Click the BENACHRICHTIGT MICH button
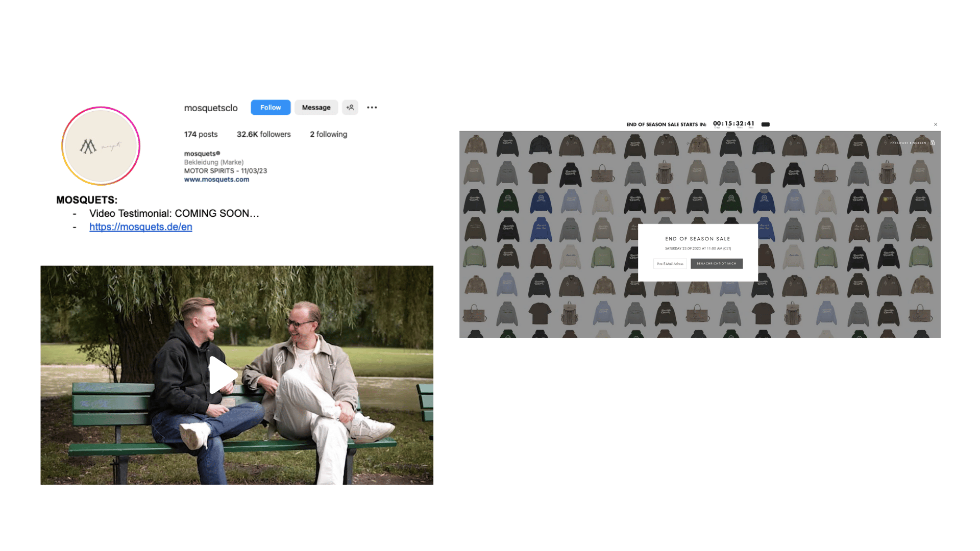Viewport: 980px width, 551px height. [717, 264]
